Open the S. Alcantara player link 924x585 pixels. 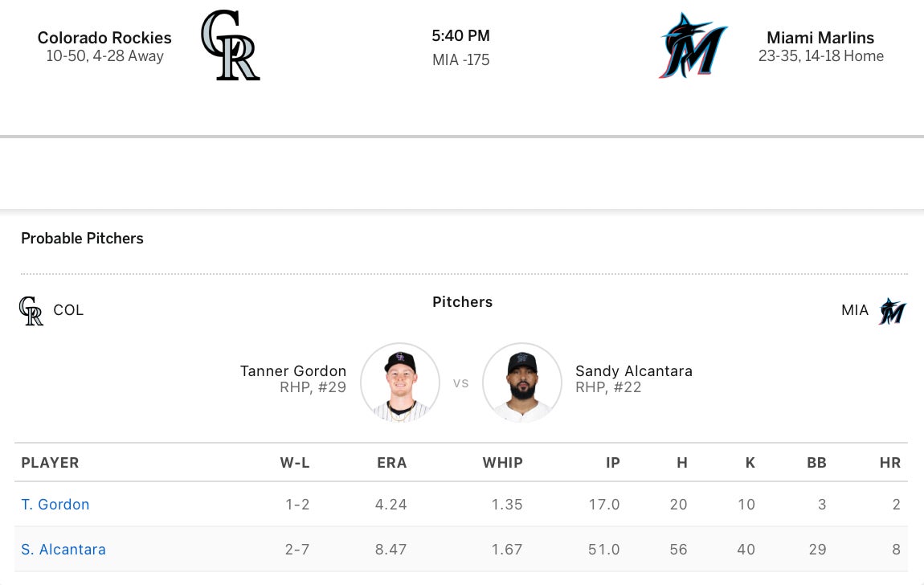coord(63,550)
